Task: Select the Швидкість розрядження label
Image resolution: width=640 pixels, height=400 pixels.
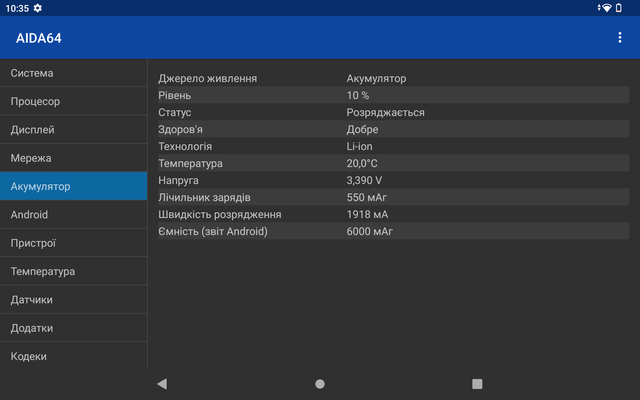Action: [220, 214]
